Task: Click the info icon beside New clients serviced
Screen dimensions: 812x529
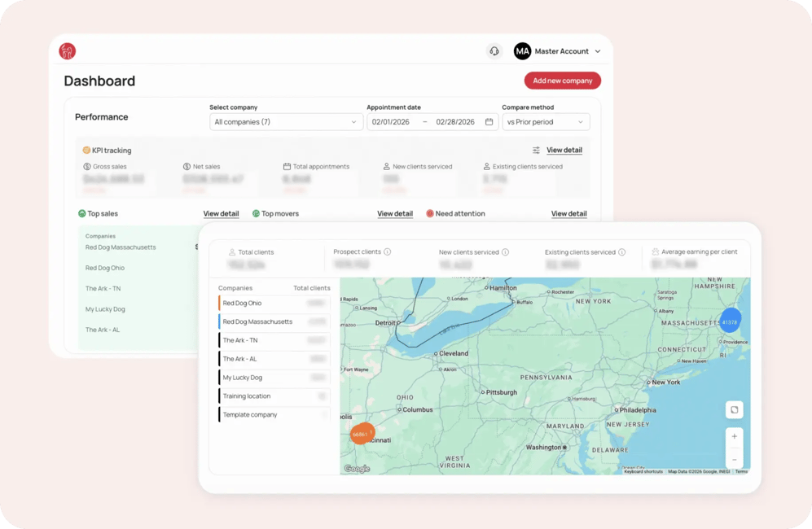Action: click(x=506, y=252)
